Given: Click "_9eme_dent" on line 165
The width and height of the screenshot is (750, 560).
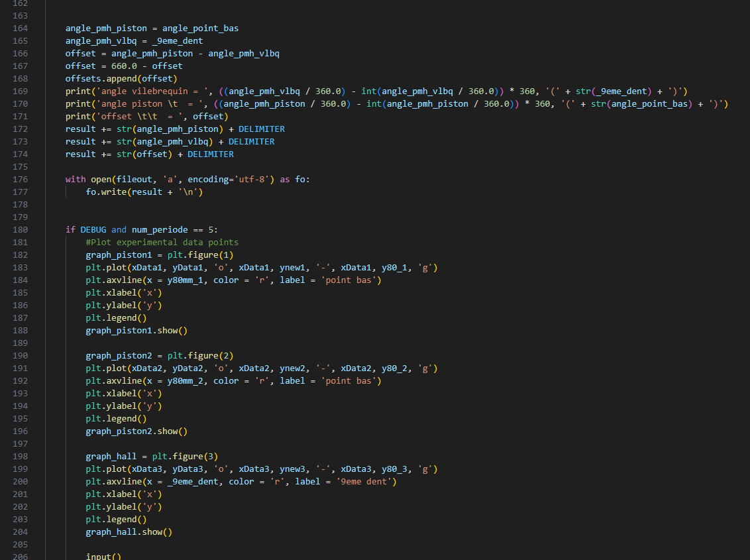Looking at the screenshot, I should coord(178,40).
